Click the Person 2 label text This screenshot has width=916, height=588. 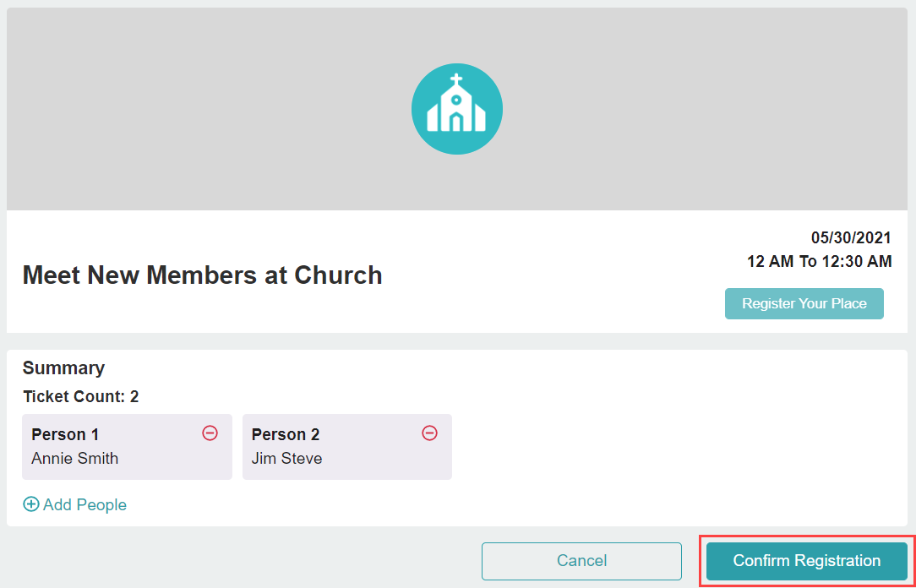(x=286, y=434)
